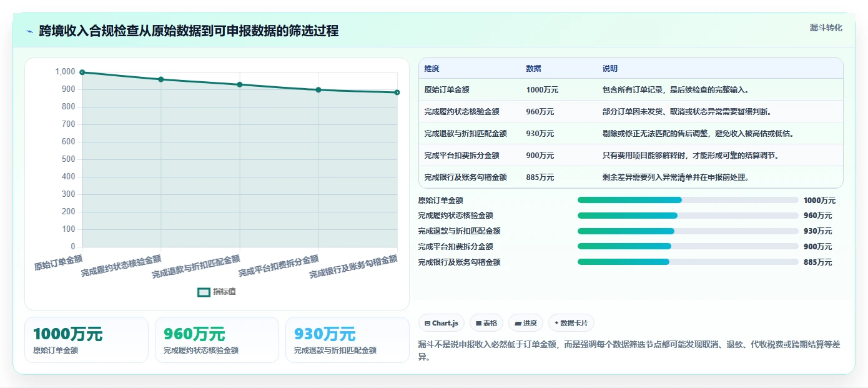The width and height of the screenshot is (868, 388).
Task: Click the 885万元 value beside the progress bar
Action: 817,262
